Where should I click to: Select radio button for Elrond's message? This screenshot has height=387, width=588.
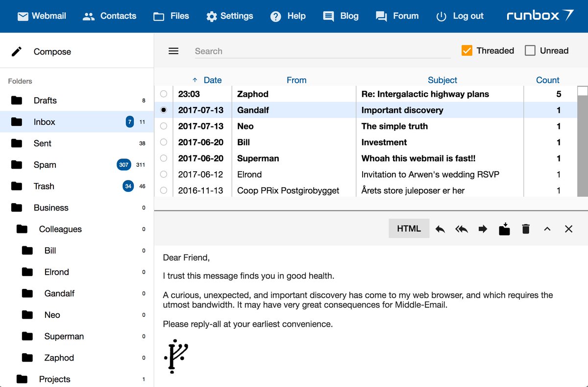pos(164,174)
